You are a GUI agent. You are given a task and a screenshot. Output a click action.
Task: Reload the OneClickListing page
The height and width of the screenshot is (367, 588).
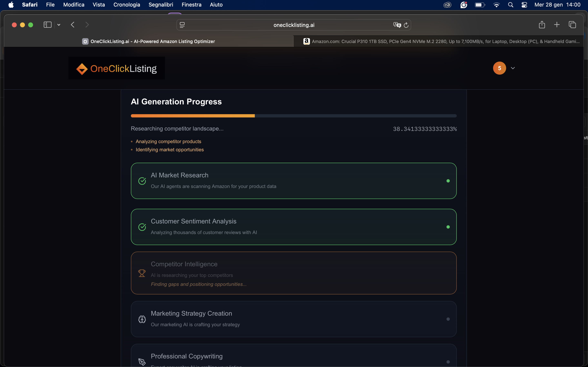(x=406, y=25)
